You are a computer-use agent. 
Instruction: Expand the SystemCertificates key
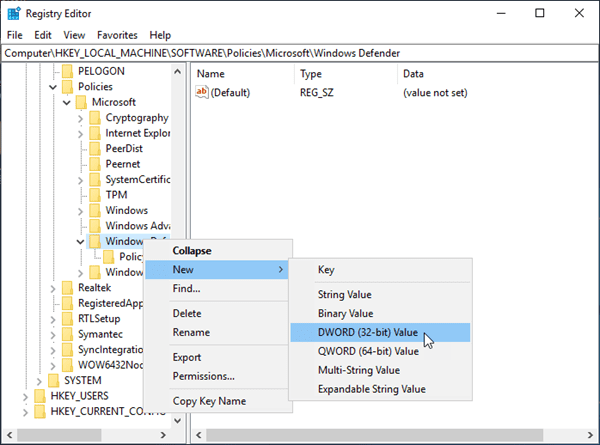80,180
